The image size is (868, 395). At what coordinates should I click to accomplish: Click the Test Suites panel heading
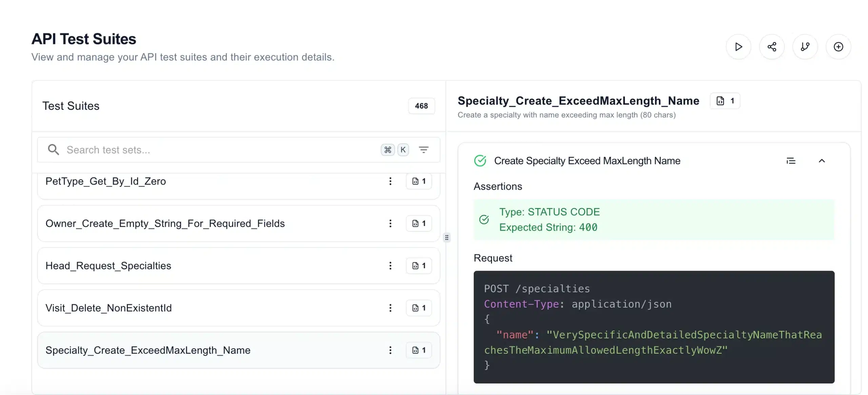[x=71, y=106]
